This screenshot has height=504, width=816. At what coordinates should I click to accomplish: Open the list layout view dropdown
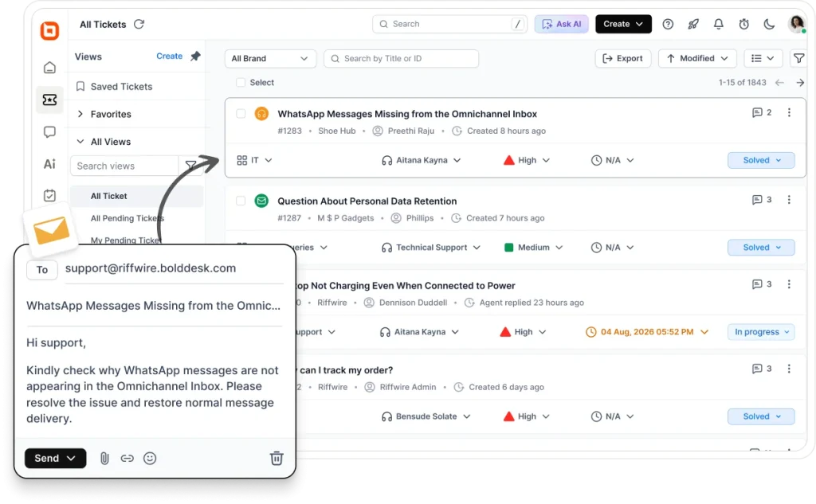tap(763, 58)
